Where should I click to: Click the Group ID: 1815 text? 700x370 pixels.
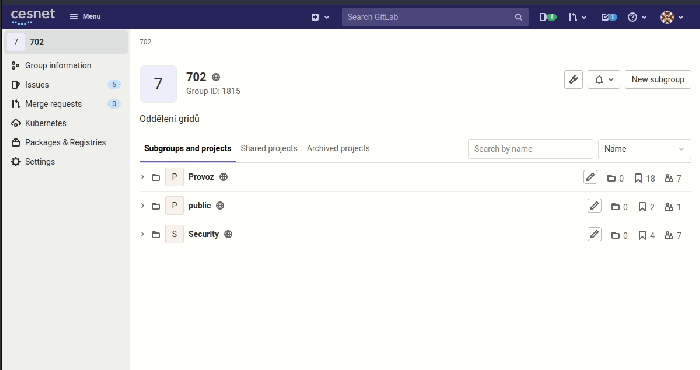[213, 91]
